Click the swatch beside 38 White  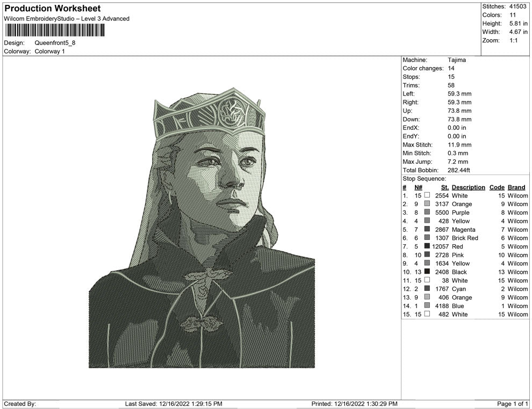pos(427,280)
